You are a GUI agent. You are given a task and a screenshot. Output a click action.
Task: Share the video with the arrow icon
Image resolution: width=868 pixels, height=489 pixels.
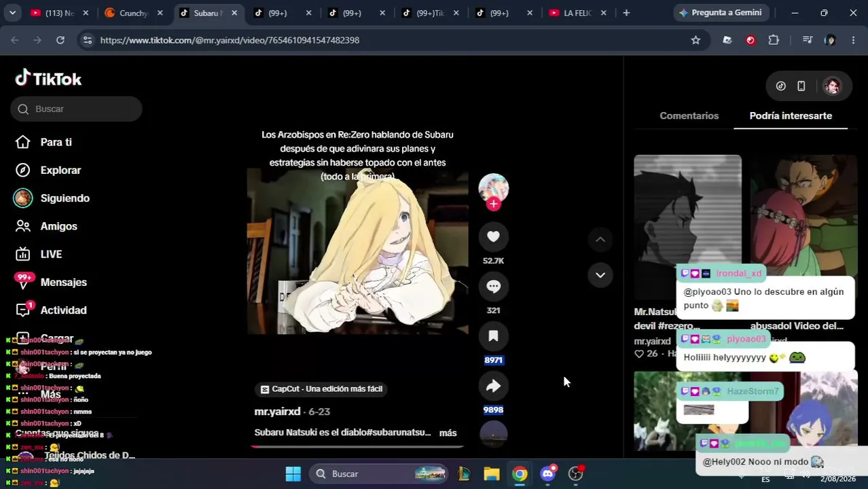[493, 386]
